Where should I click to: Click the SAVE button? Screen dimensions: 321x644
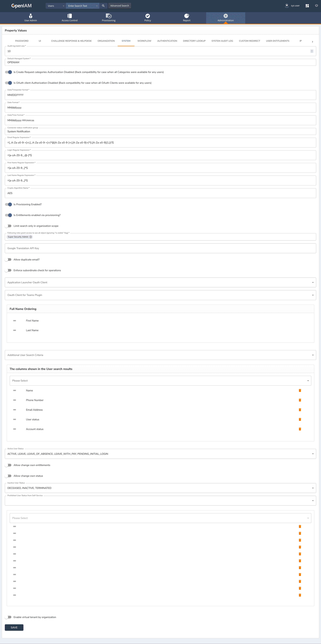tap(14, 627)
